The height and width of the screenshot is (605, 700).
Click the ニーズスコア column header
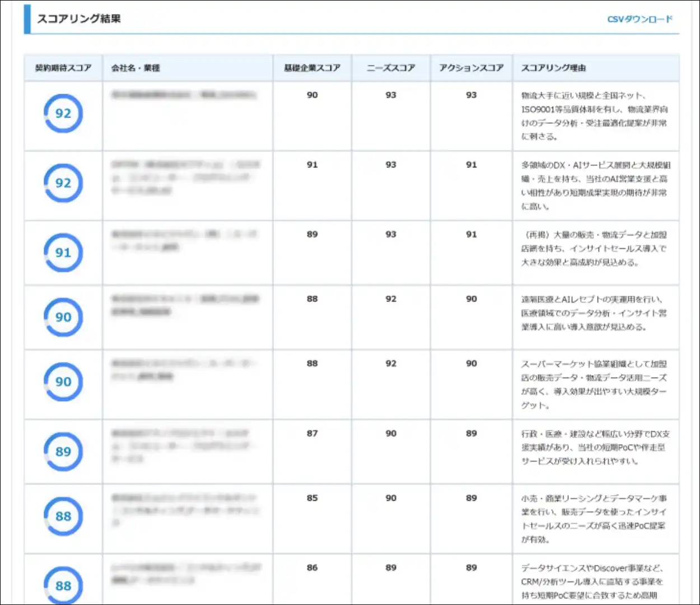[x=391, y=68]
